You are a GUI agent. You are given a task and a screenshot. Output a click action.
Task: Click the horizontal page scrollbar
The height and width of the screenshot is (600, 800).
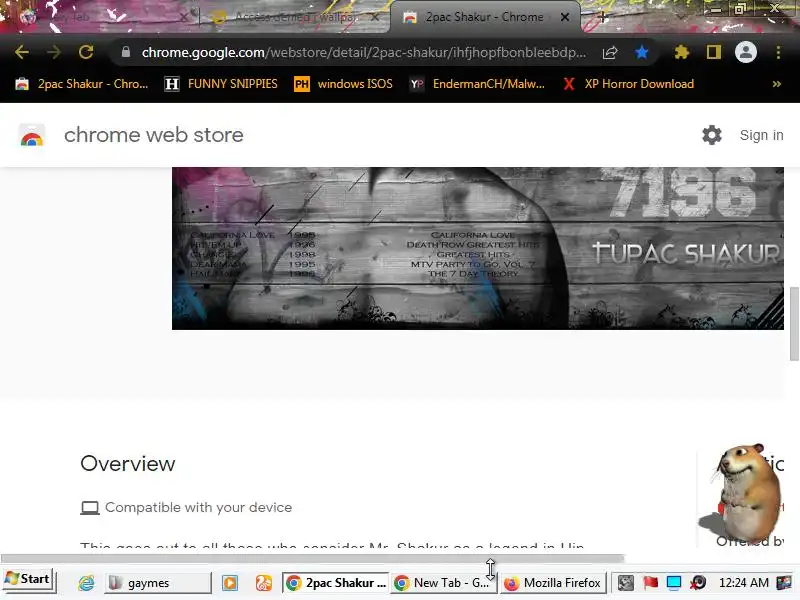point(312,558)
